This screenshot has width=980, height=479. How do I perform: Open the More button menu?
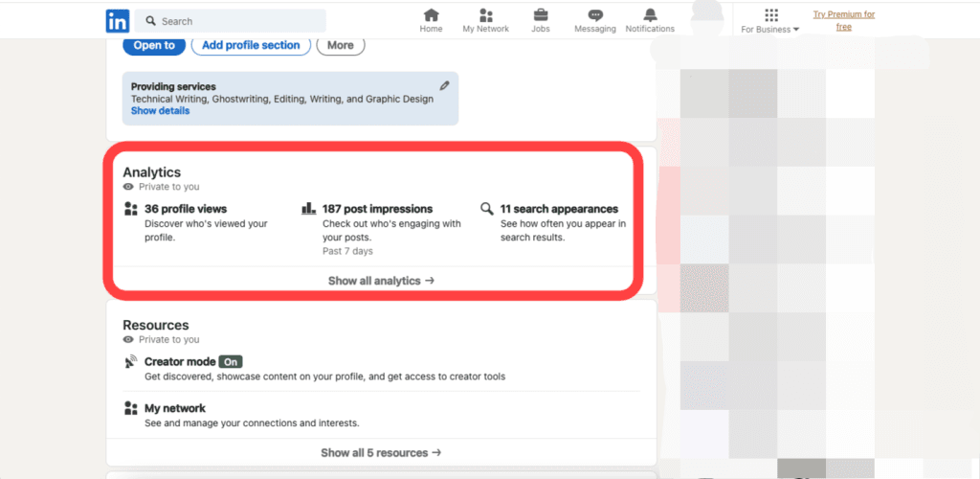(341, 45)
